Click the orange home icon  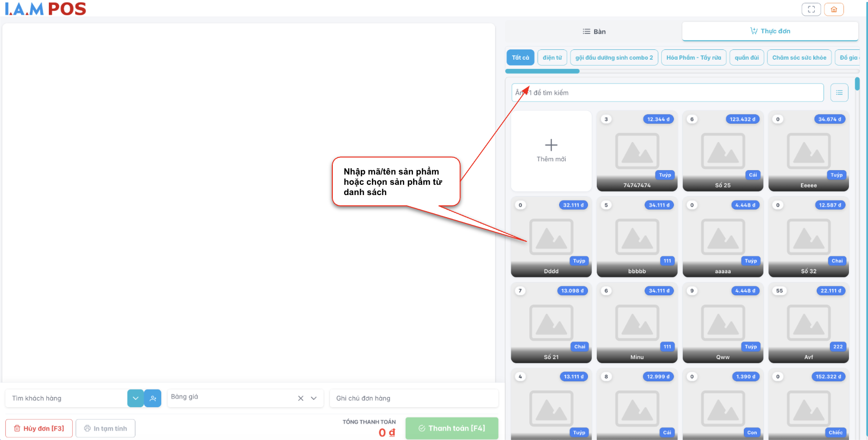click(x=834, y=9)
